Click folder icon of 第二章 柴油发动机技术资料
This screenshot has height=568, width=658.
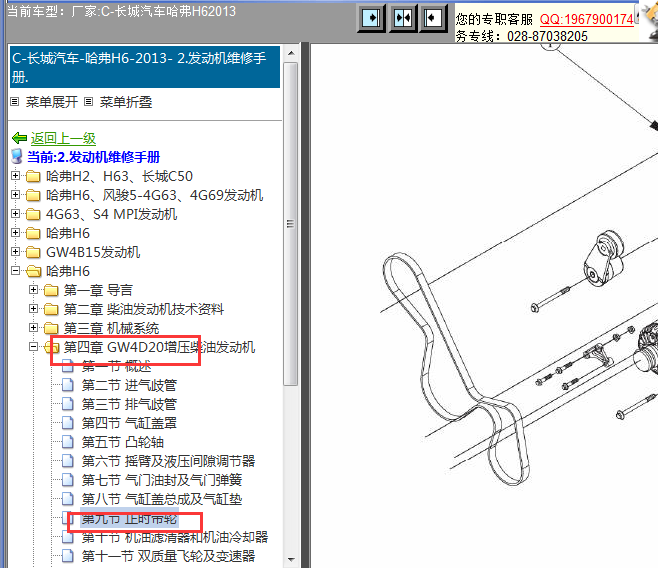point(51,309)
